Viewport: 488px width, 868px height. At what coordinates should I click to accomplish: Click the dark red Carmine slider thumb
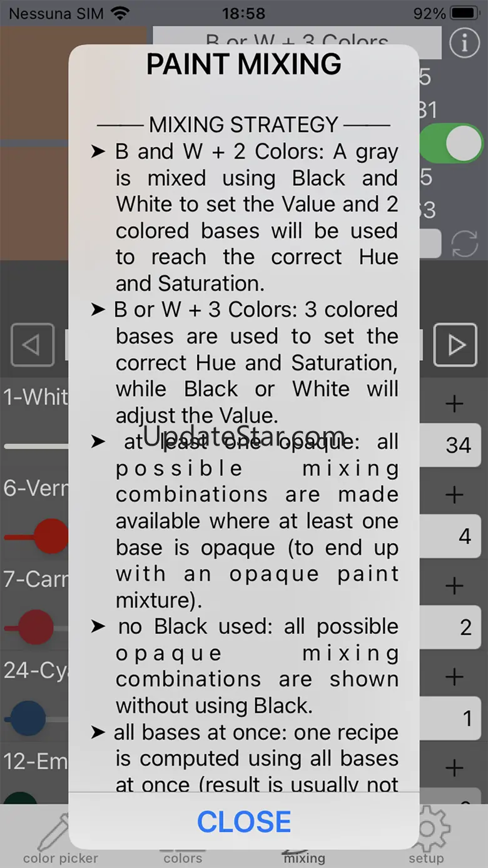36,628
